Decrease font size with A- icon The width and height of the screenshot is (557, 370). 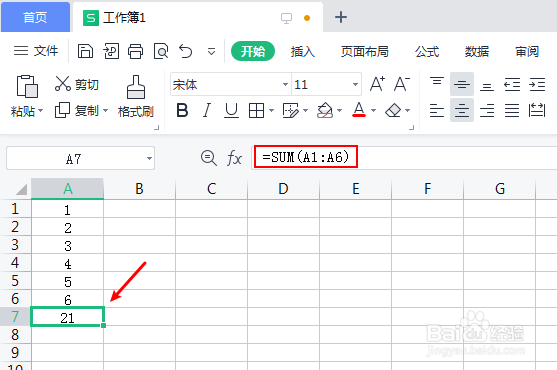pyautogui.click(x=402, y=84)
